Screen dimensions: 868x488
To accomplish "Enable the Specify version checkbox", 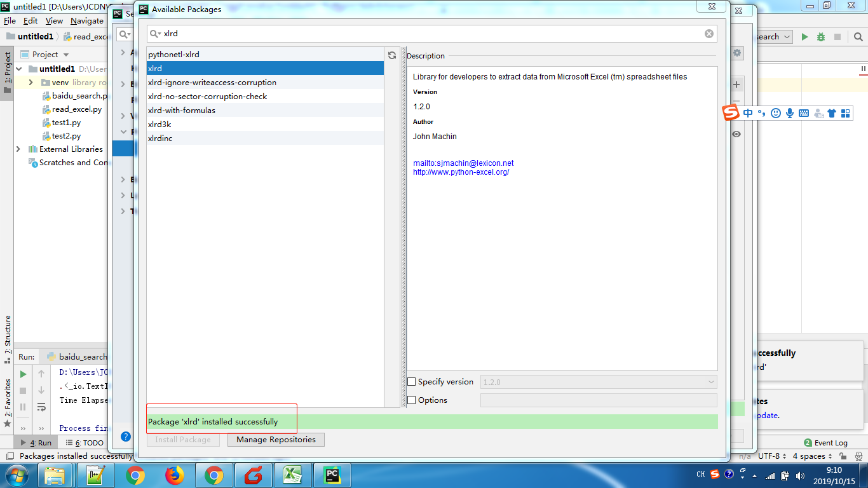I will pos(411,382).
